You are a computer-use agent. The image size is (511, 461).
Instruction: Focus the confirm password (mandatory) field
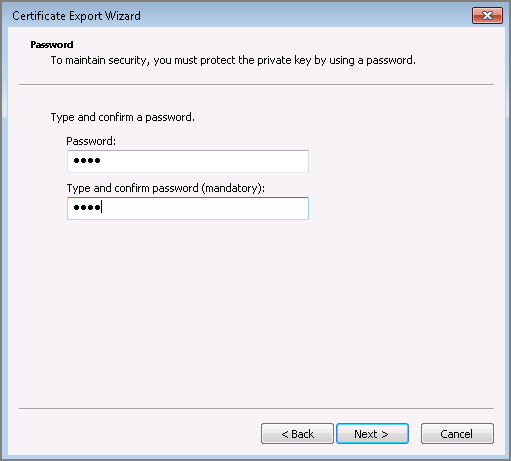point(188,208)
